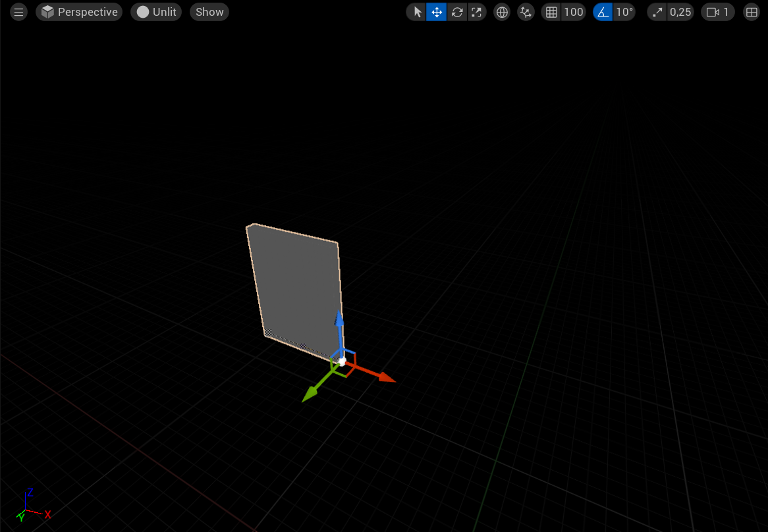Image resolution: width=768 pixels, height=532 pixels.
Task: Click the green Y axis gizmo arrow
Action: coord(310,394)
